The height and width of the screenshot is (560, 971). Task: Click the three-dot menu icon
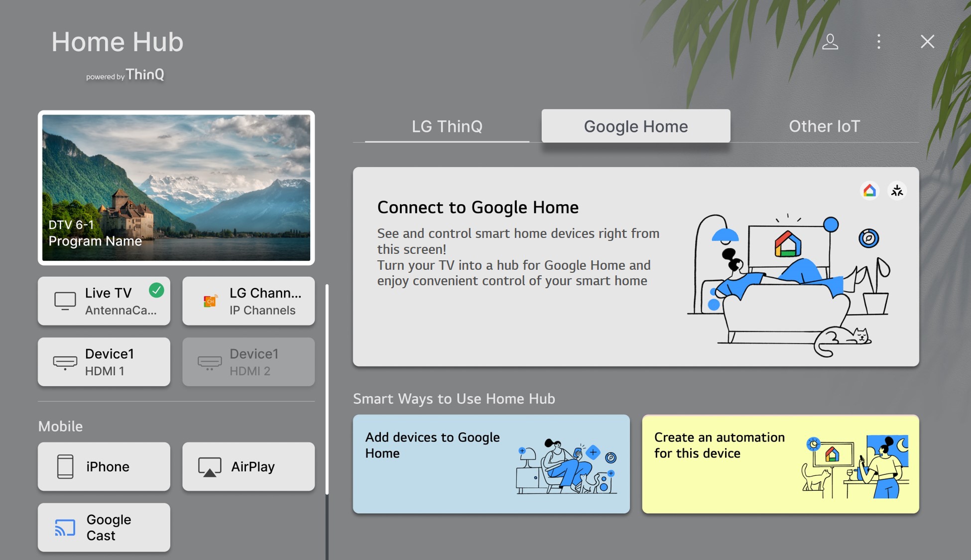point(880,41)
